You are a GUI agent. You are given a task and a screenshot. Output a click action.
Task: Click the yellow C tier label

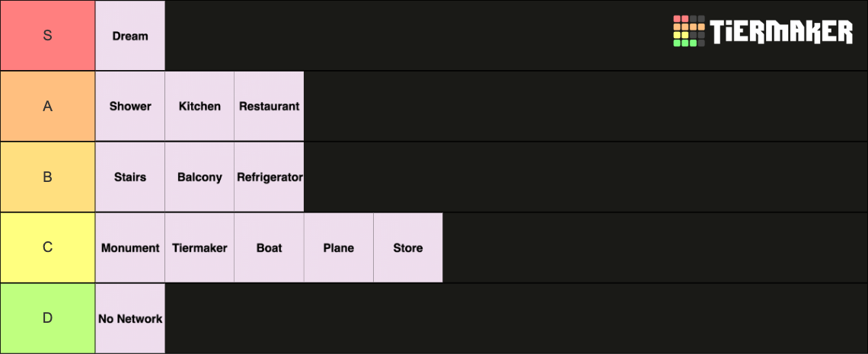click(48, 248)
